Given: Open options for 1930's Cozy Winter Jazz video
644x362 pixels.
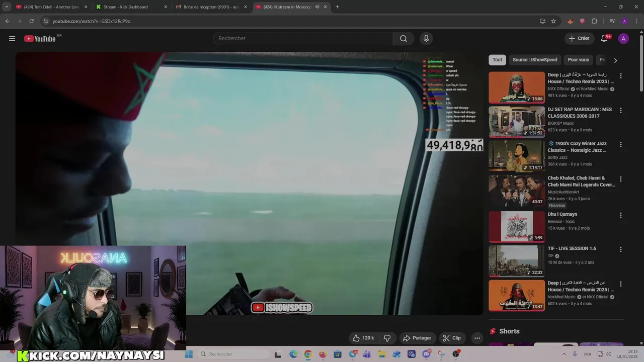Looking at the screenshot, I should [x=620, y=144].
